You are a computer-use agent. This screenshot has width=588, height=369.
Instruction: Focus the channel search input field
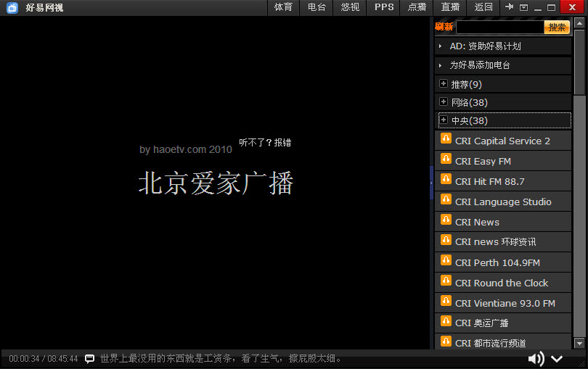(500, 28)
